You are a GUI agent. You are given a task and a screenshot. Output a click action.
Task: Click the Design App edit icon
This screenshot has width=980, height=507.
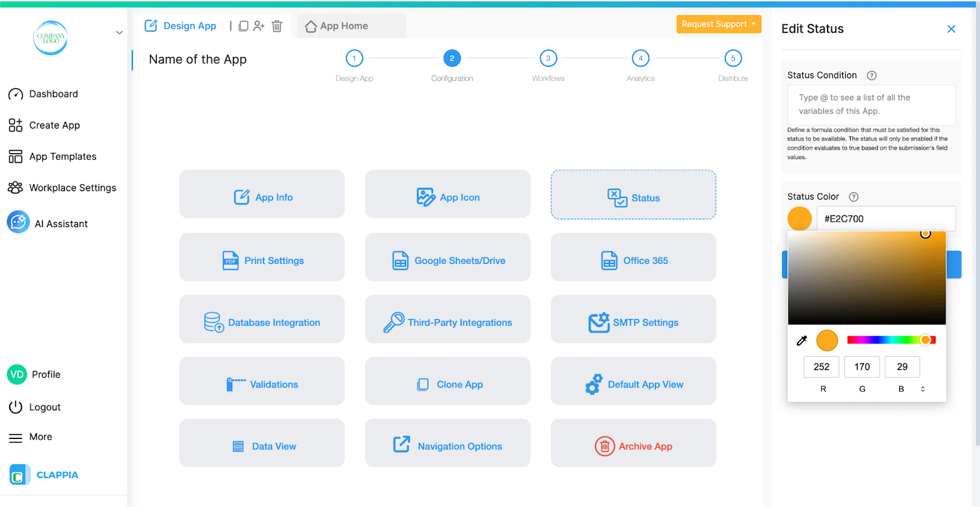(151, 26)
